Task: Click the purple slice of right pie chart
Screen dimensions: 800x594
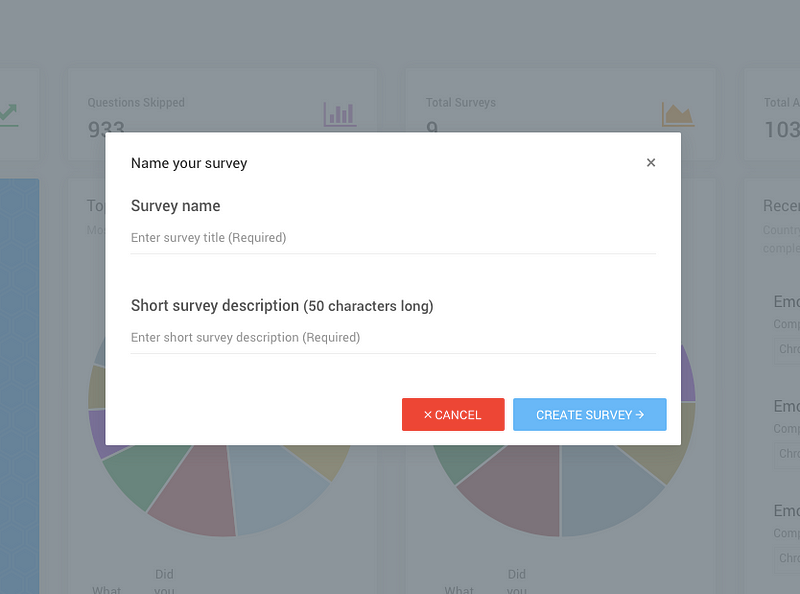Action: 687,375
